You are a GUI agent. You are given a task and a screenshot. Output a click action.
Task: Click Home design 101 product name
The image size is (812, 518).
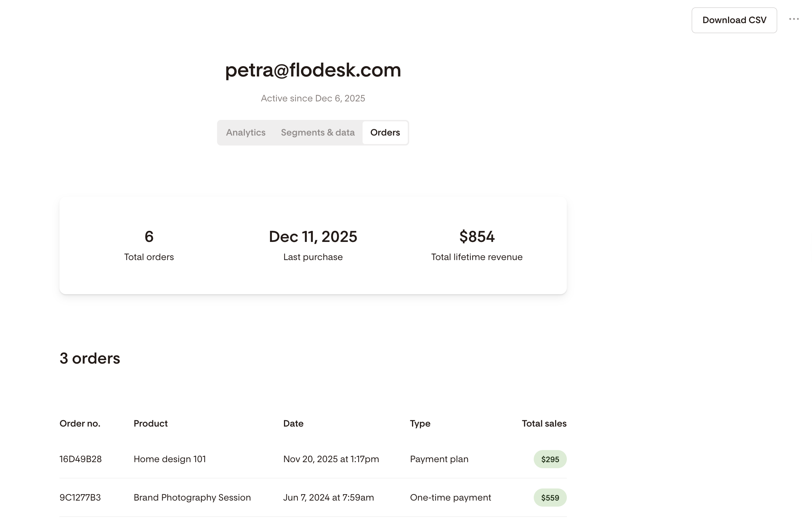(x=170, y=459)
